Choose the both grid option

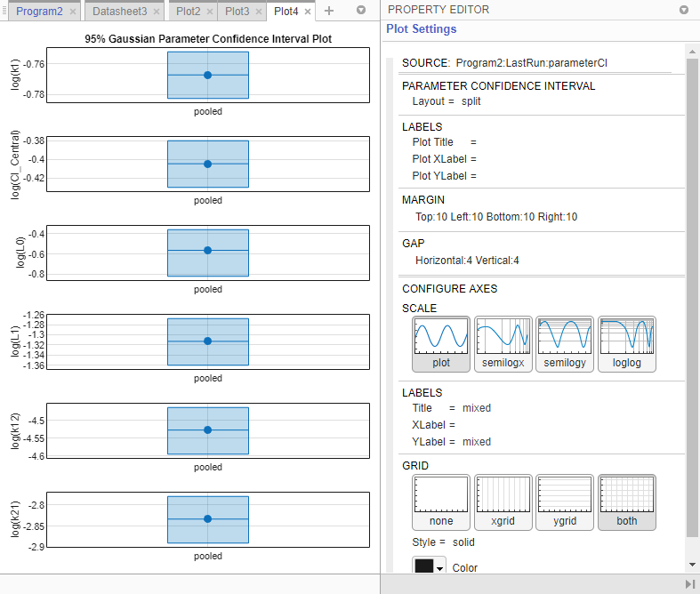click(x=626, y=502)
